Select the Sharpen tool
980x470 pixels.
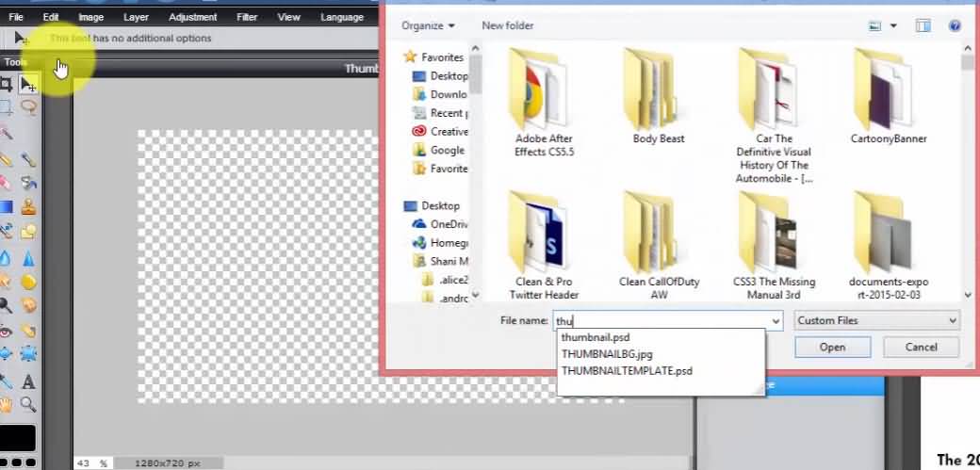(x=28, y=257)
